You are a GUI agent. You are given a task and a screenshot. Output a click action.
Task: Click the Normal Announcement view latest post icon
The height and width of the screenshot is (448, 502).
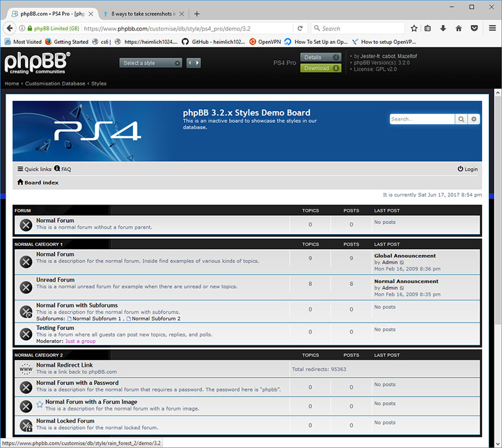coord(402,288)
